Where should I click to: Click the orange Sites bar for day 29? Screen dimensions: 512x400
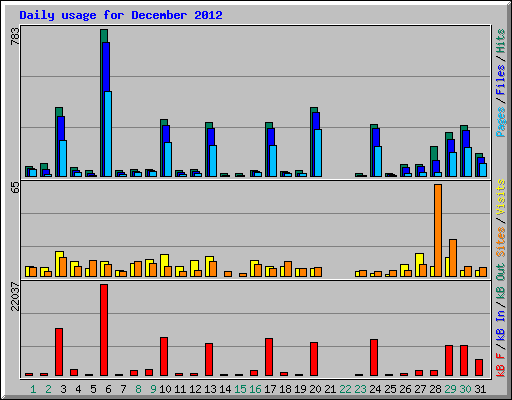click(x=453, y=258)
